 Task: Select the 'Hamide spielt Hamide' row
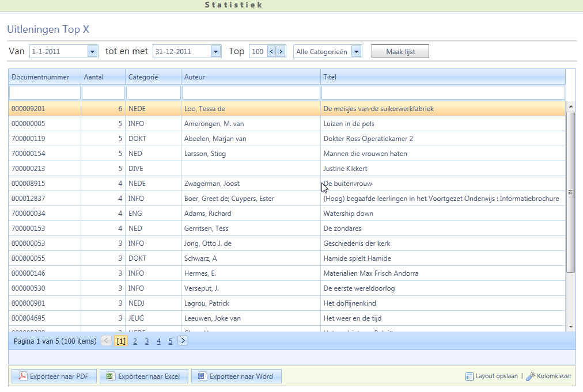(287, 258)
